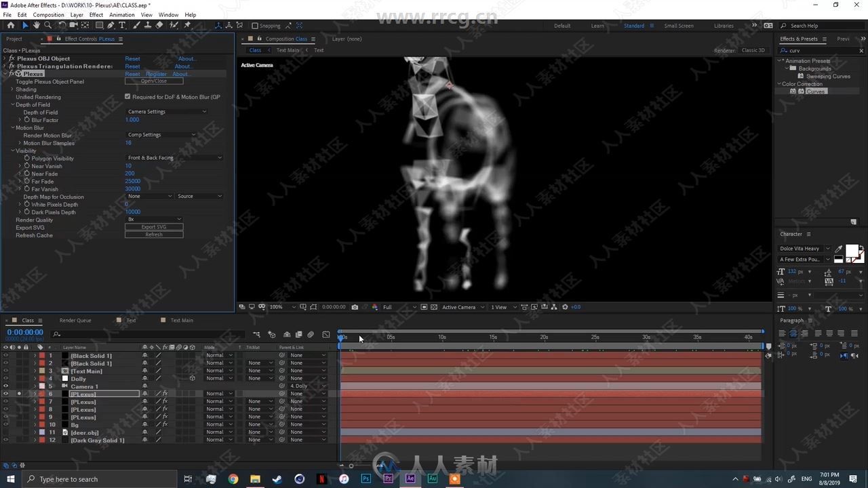Select the Selection arrow tool
This screenshot has width=868, height=488.
coord(25,25)
